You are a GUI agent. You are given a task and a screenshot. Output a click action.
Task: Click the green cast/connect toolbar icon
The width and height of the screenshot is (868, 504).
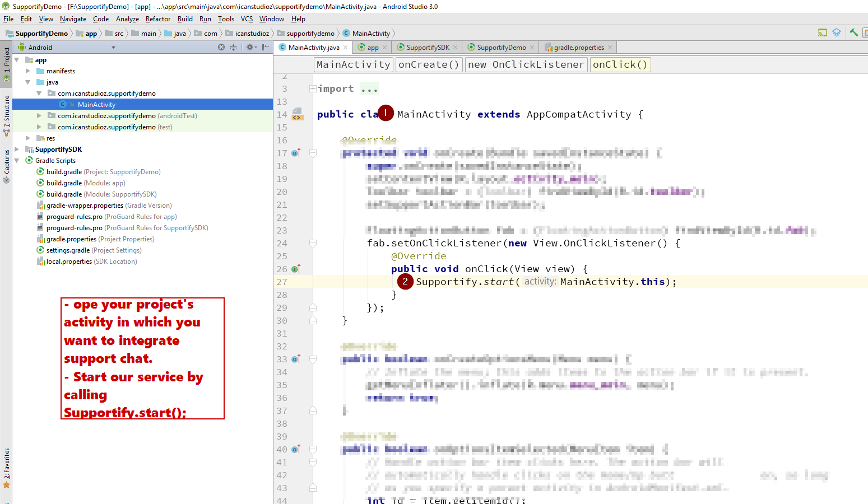(823, 32)
